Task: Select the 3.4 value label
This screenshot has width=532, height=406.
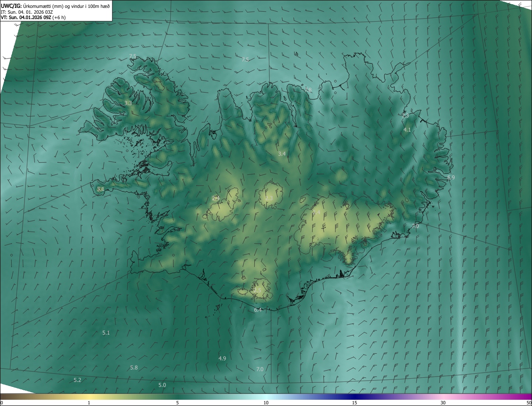Action: click(282, 154)
